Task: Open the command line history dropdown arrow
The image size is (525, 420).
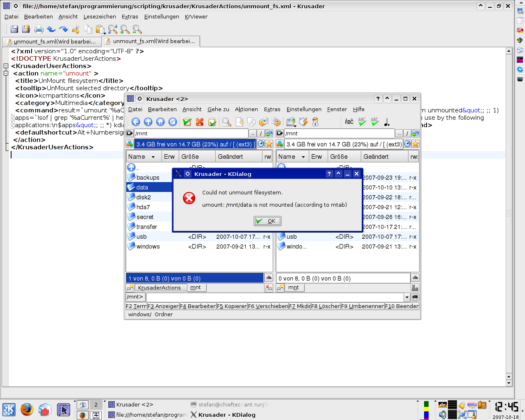Action: tap(407, 297)
